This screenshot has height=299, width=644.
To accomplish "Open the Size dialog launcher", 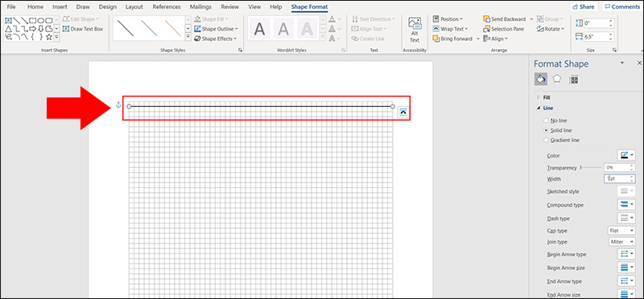I will [615, 50].
